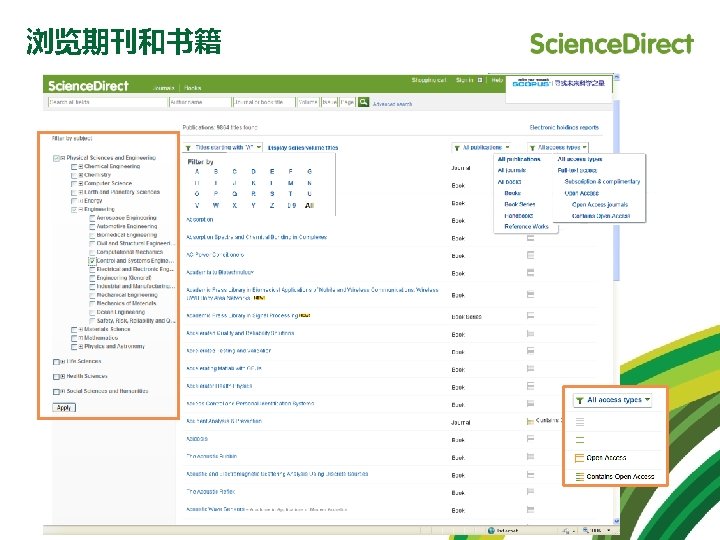Filter titles by letter M
The width and height of the screenshot is (720, 540).
(x=290, y=183)
